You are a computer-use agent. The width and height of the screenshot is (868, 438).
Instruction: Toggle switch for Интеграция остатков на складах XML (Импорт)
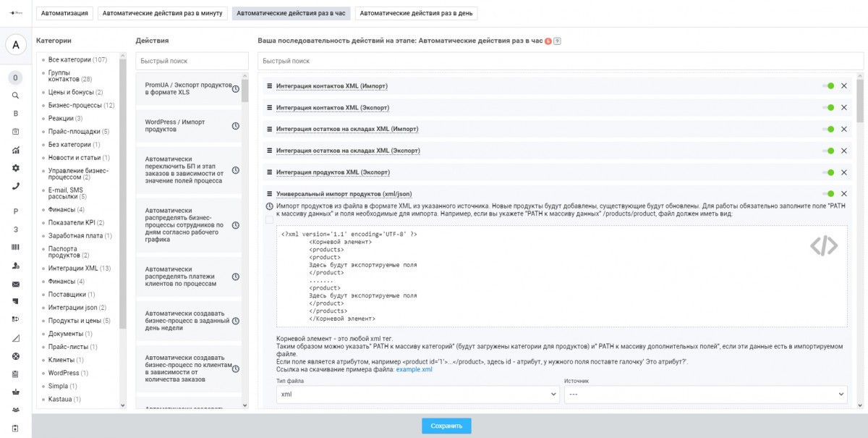point(828,129)
